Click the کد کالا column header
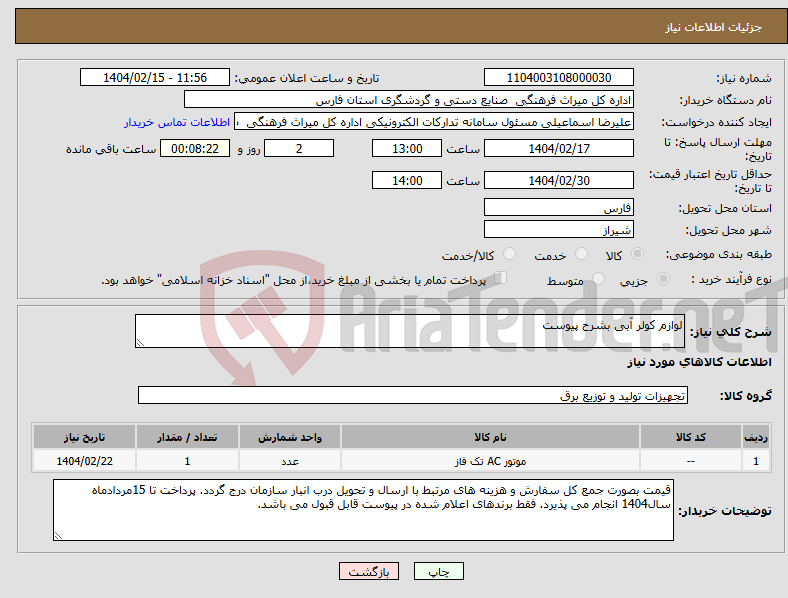Viewport: 788px width, 598px height. coord(691,437)
